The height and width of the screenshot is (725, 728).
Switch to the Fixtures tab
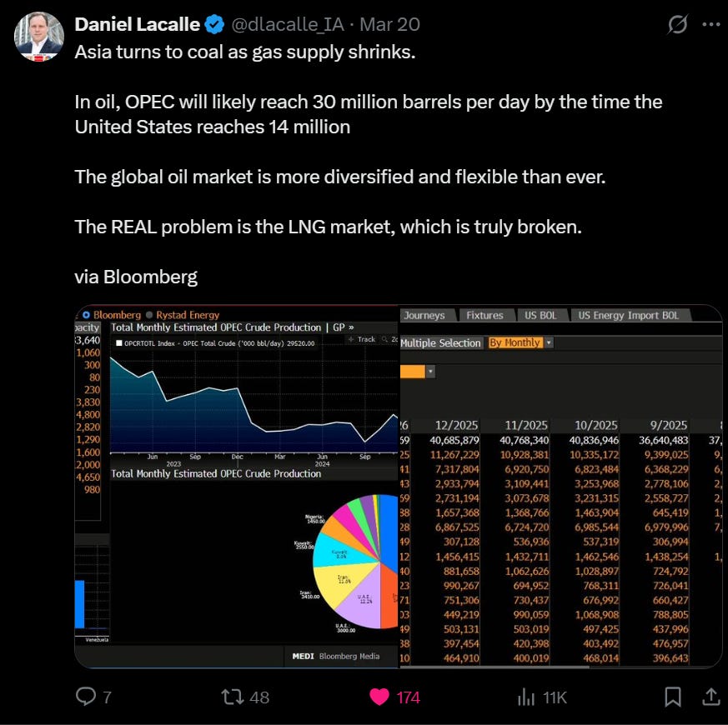[484, 315]
